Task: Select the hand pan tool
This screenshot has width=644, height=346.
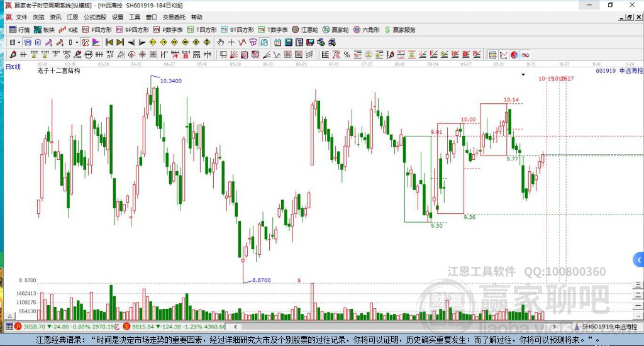Action: pyautogui.click(x=221, y=42)
